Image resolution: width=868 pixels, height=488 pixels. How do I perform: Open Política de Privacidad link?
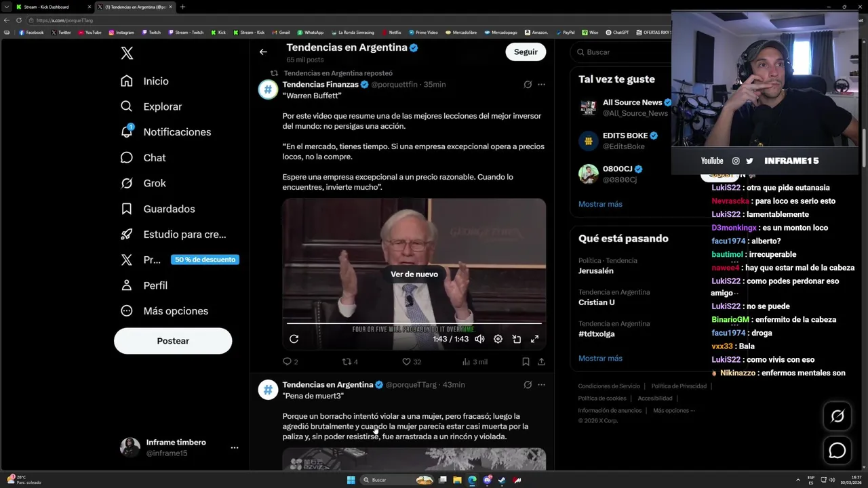pyautogui.click(x=679, y=386)
